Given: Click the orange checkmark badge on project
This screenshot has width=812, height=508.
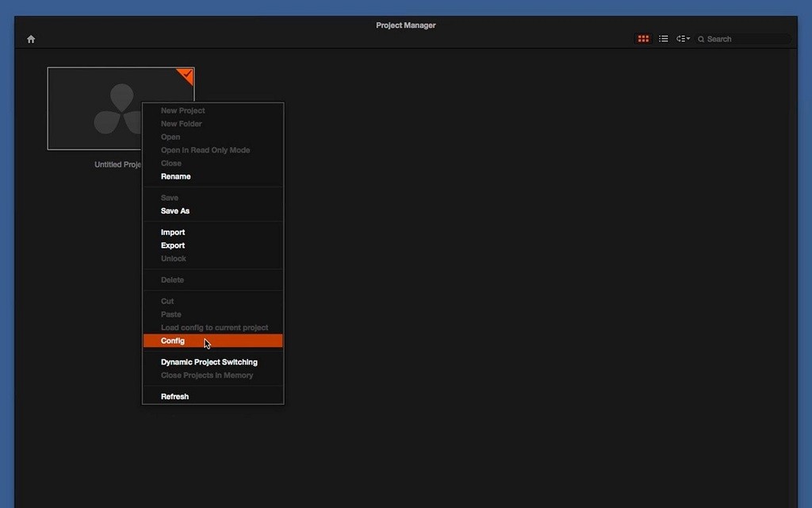Looking at the screenshot, I should pos(186,75).
